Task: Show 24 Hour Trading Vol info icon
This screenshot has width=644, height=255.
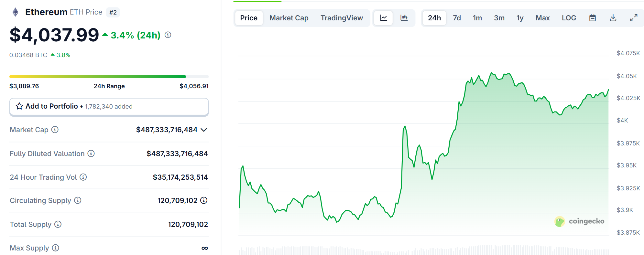Action: click(x=83, y=177)
